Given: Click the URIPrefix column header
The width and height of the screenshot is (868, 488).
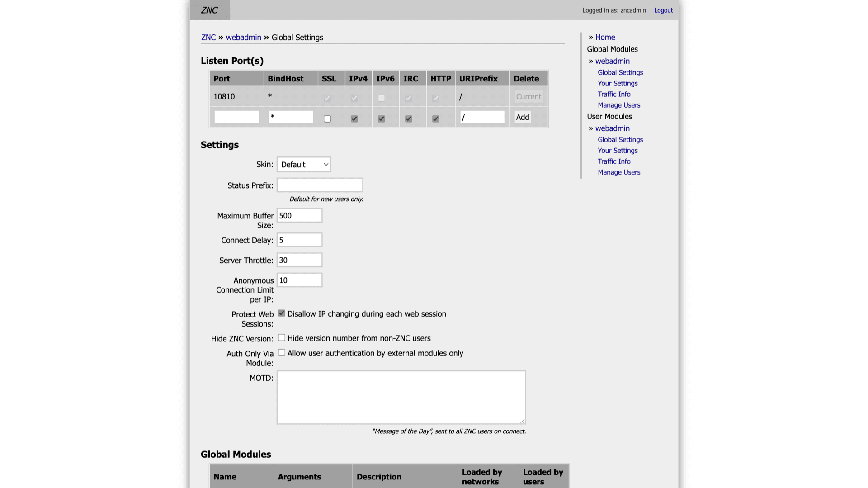Looking at the screenshot, I should (482, 79).
